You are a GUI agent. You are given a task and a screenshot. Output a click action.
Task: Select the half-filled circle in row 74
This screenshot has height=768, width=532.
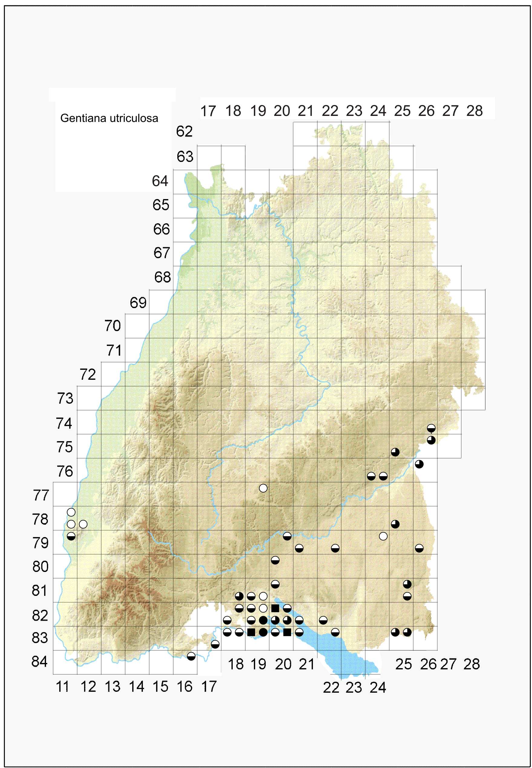pyautogui.click(x=431, y=428)
